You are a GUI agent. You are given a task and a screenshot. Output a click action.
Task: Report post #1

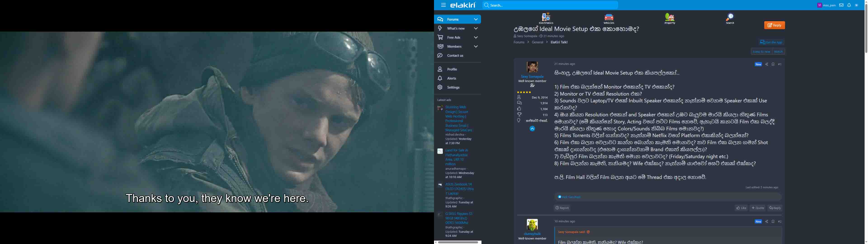(562, 208)
